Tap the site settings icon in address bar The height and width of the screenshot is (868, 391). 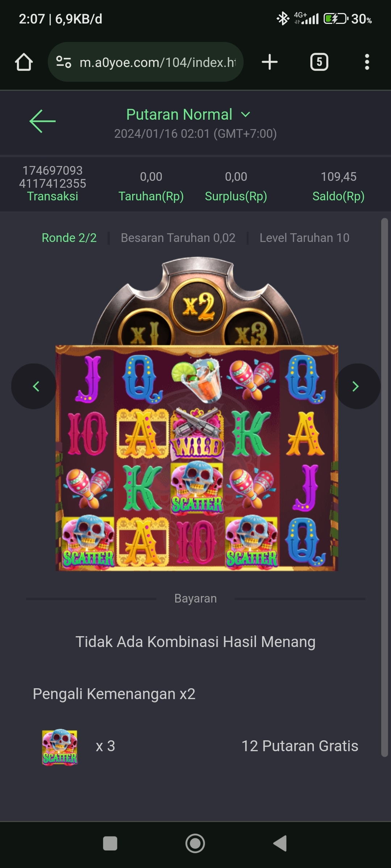(64, 62)
